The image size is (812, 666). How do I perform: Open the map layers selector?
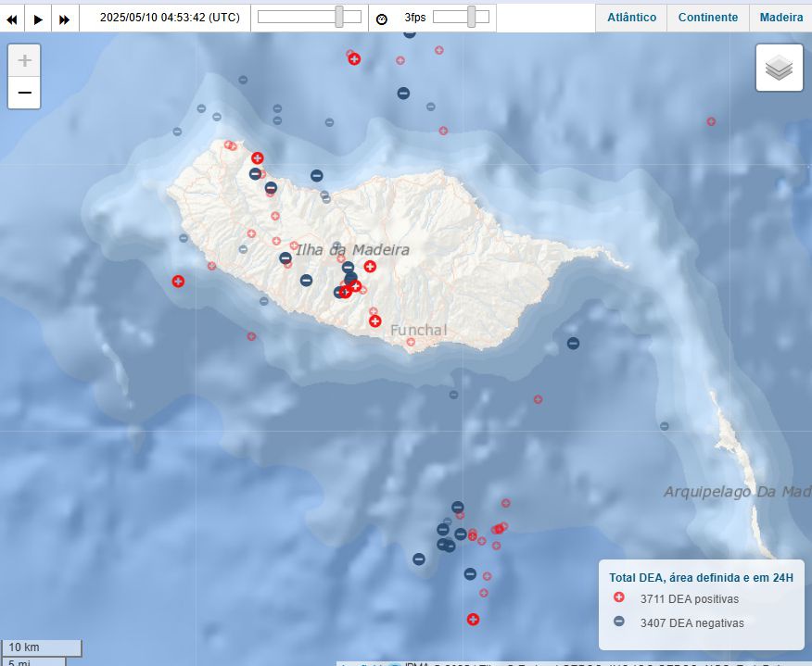tap(779, 68)
